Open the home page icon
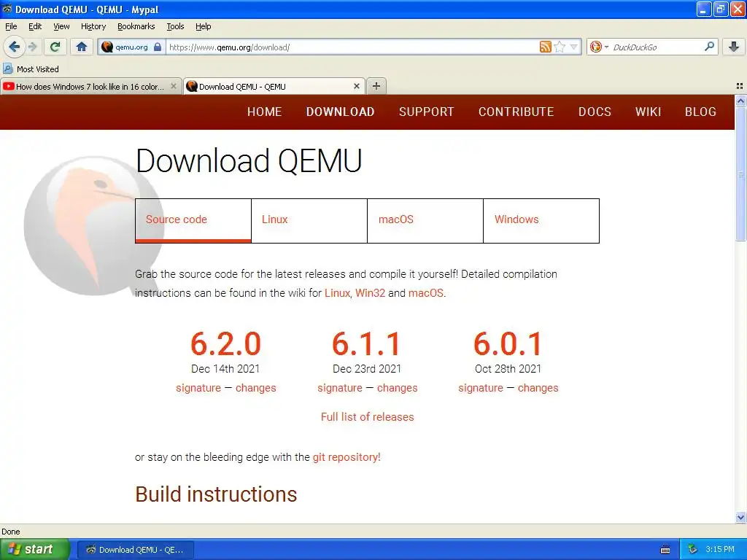The image size is (747, 560). (x=82, y=47)
